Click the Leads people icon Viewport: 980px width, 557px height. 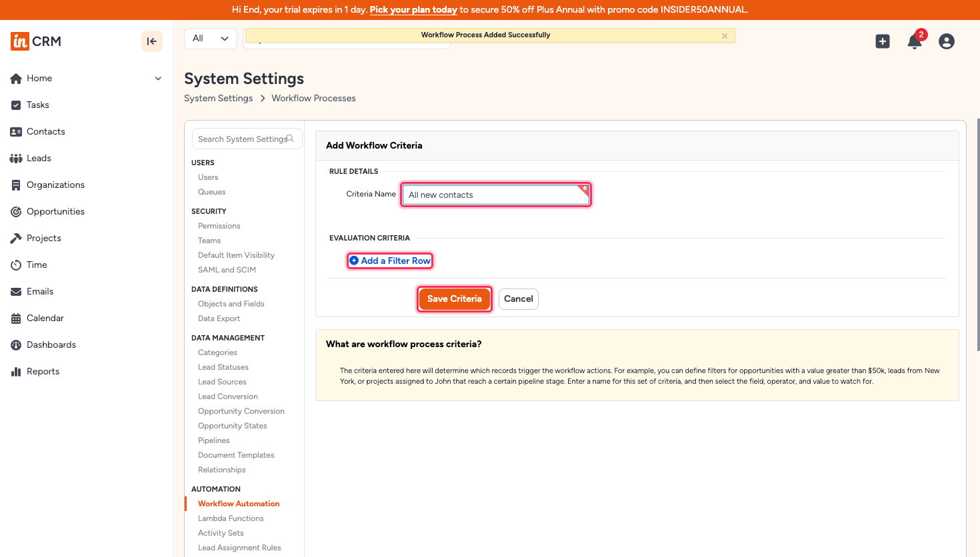coord(16,159)
